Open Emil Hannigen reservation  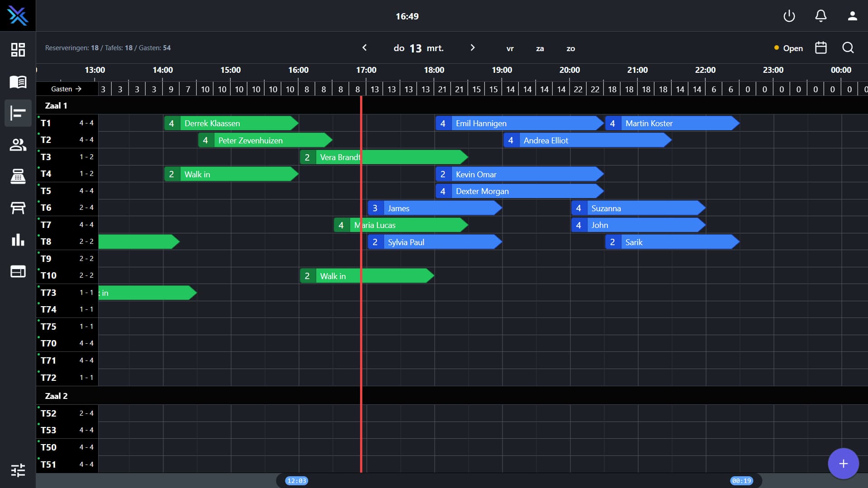pyautogui.click(x=519, y=123)
